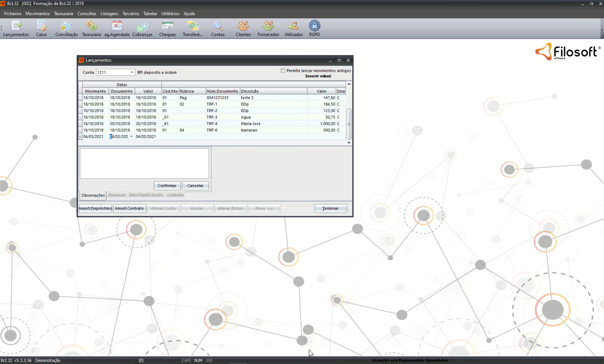Expand the Conta 1211 dropdown
The width and height of the screenshot is (604, 364).
(x=132, y=73)
